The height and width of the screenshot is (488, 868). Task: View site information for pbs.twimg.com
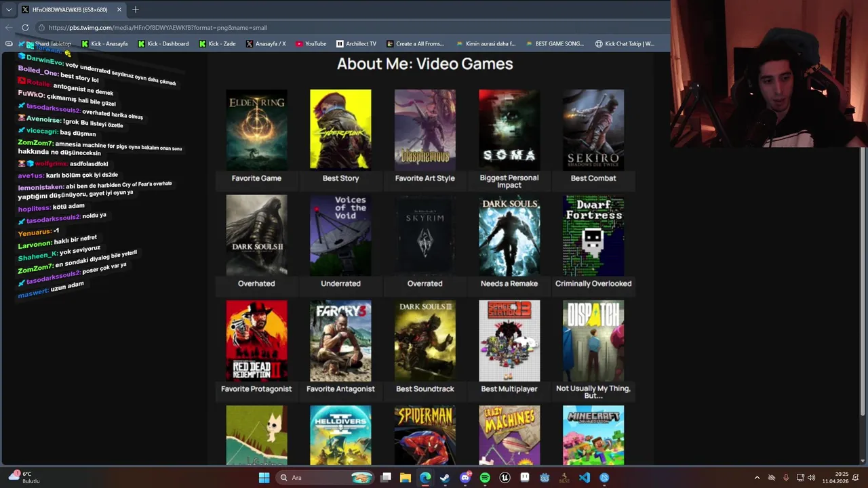(x=41, y=28)
